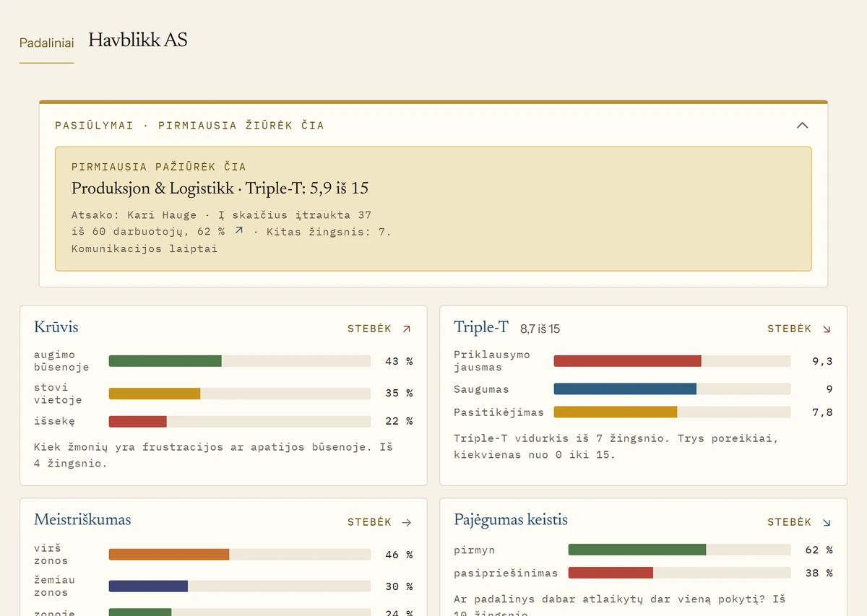Screen dimensions: 867x616
Task: Click the Meistriškumas card heading
Action: (82, 520)
